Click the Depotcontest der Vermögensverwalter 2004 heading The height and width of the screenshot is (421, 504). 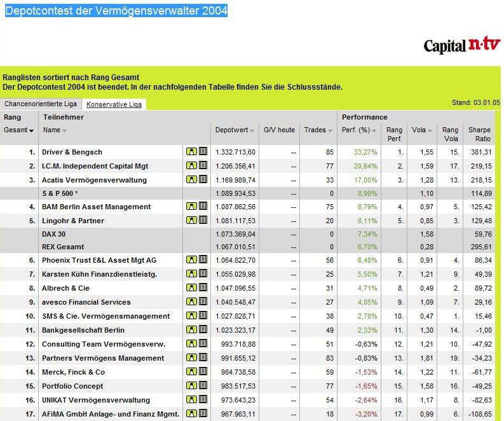[116, 11]
